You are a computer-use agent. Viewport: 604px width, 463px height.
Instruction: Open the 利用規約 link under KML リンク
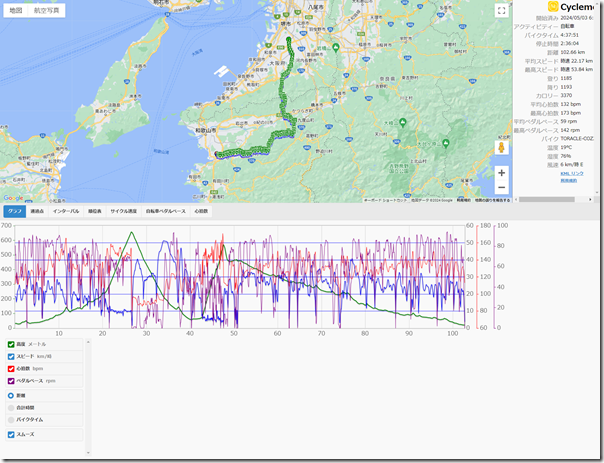(569, 180)
